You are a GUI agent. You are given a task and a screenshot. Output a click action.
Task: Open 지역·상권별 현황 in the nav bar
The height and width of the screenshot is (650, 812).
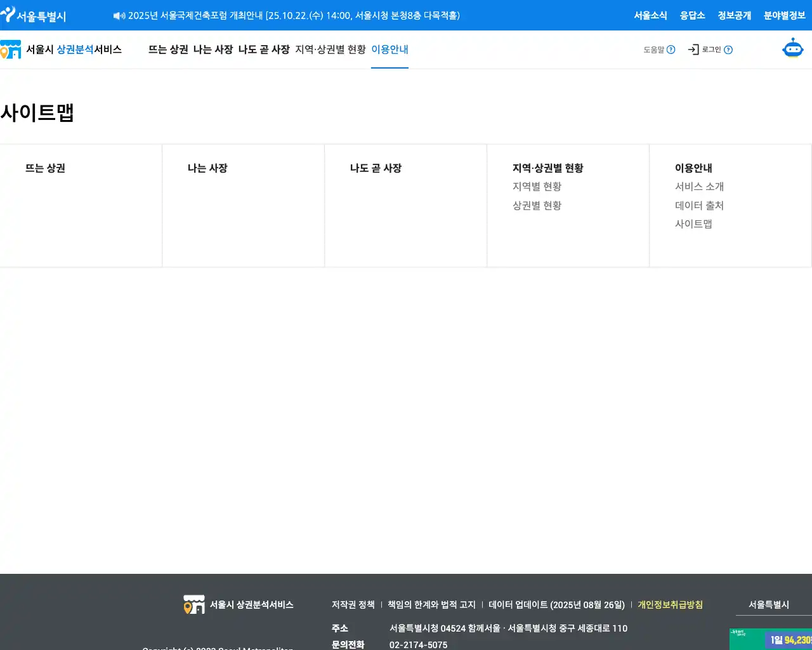(331, 50)
